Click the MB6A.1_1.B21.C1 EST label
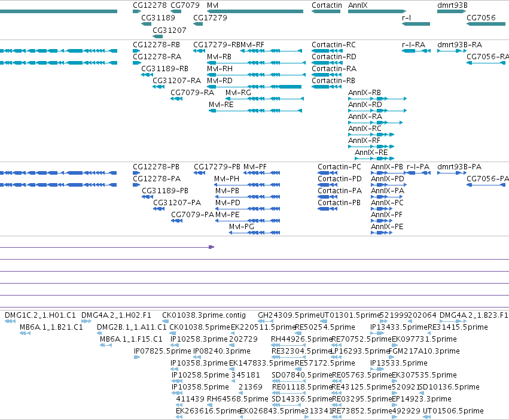The width and height of the screenshot is (509, 420). click(x=51, y=327)
